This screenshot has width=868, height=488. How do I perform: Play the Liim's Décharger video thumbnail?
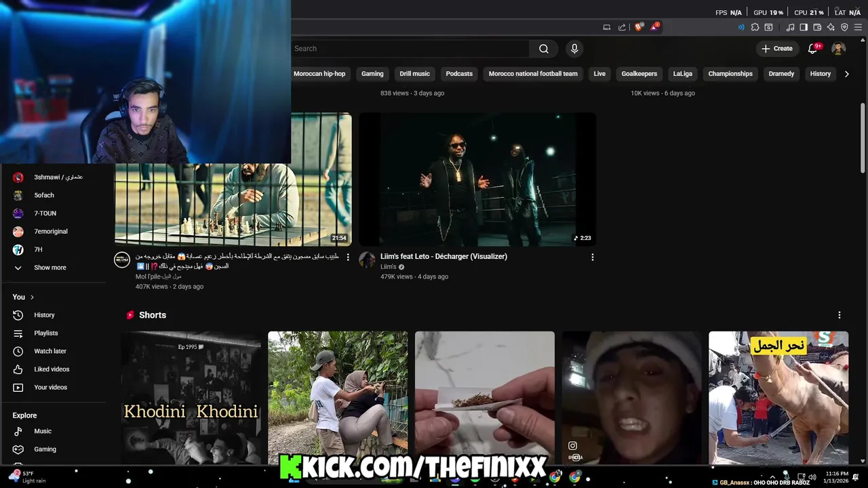click(477, 180)
